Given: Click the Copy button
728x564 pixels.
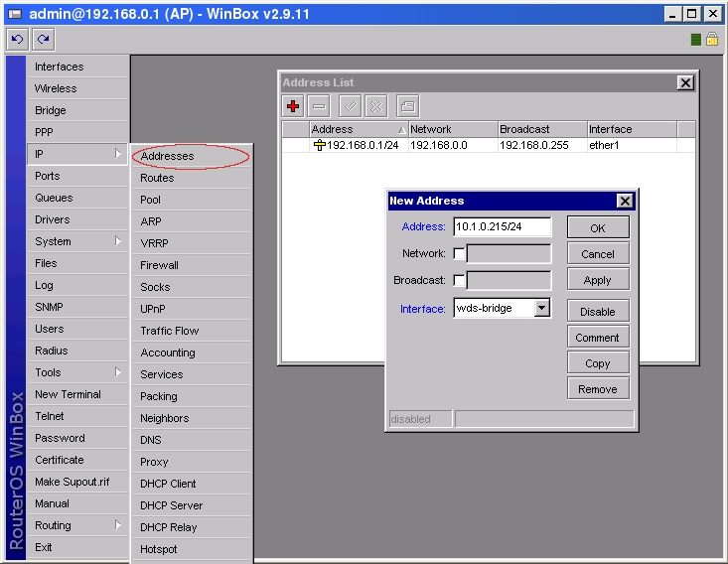Looking at the screenshot, I should point(598,363).
